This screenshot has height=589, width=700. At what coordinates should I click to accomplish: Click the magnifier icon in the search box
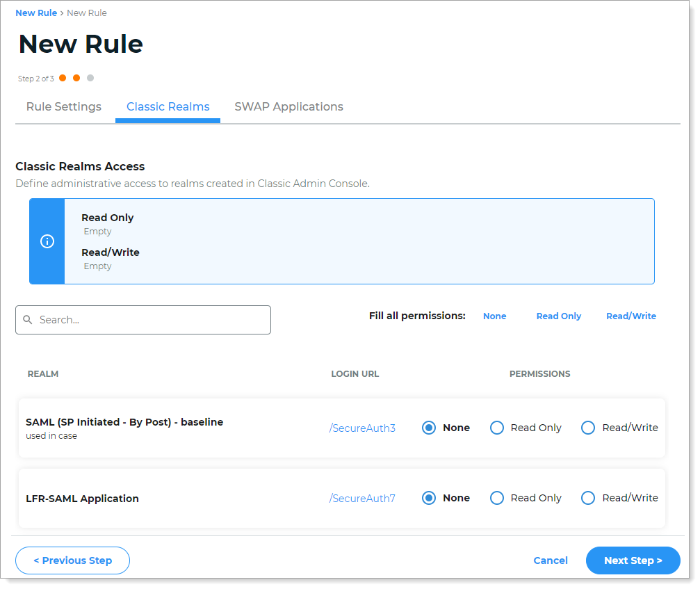[x=28, y=319]
